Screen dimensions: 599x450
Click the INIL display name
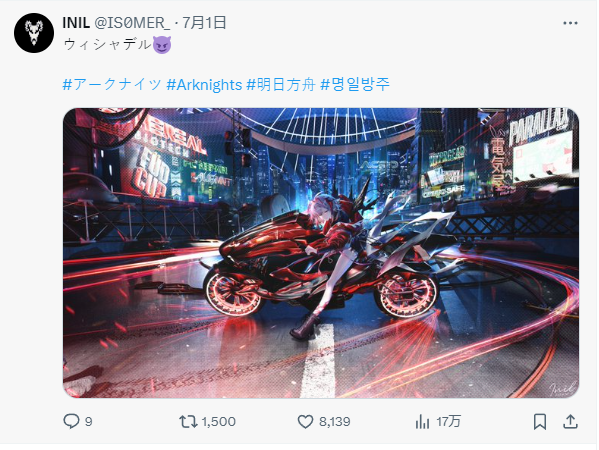(x=76, y=23)
